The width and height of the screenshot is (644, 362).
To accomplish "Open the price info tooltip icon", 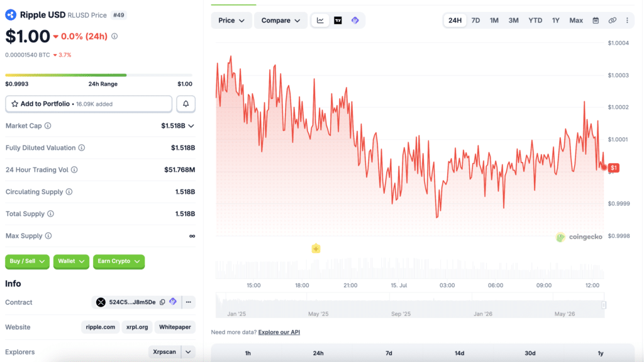I will (x=114, y=37).
